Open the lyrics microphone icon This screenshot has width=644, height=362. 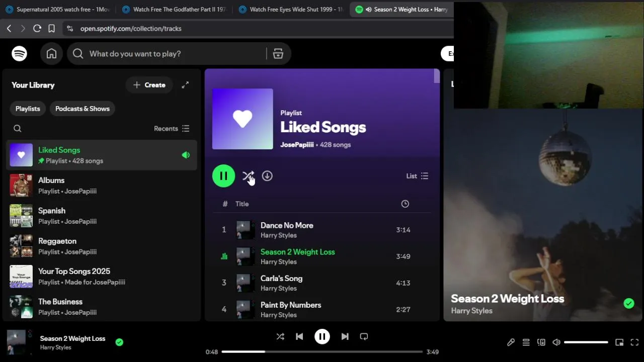pyautogui.click(x=511, y=342)
